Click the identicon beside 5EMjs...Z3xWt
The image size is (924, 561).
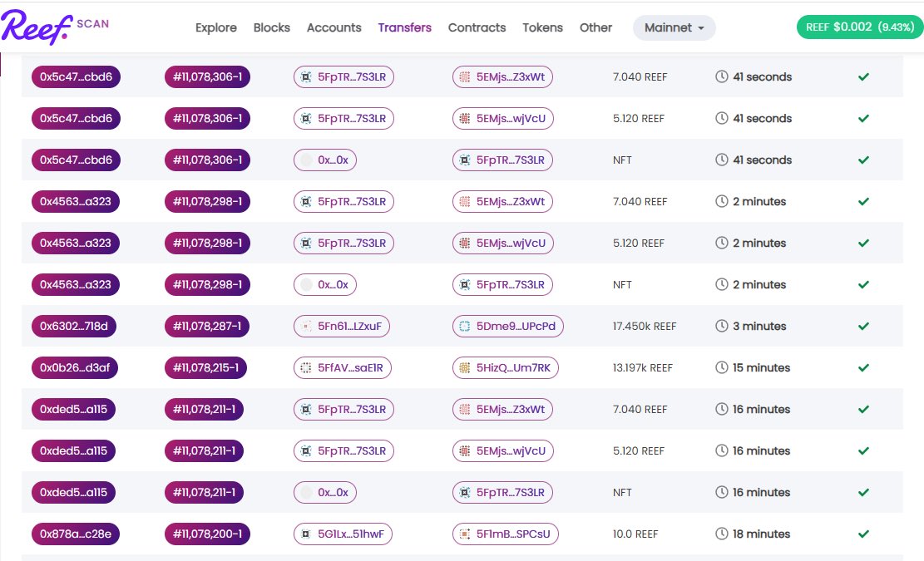[x=466, y=76]
